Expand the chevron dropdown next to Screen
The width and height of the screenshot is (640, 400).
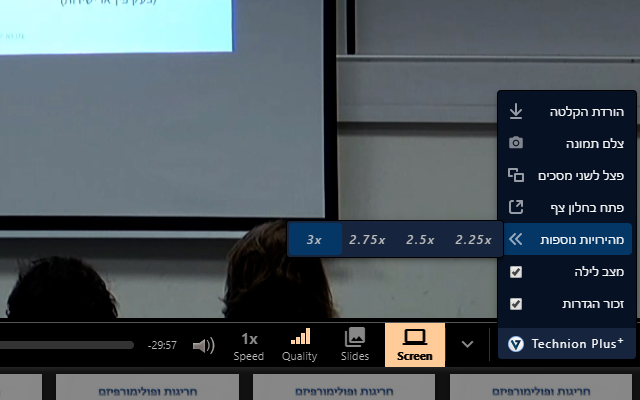(467, 344)
